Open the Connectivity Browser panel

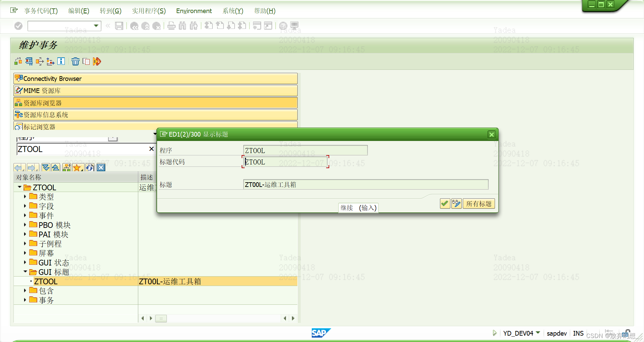pyautogui.click(x=156, y=79)
